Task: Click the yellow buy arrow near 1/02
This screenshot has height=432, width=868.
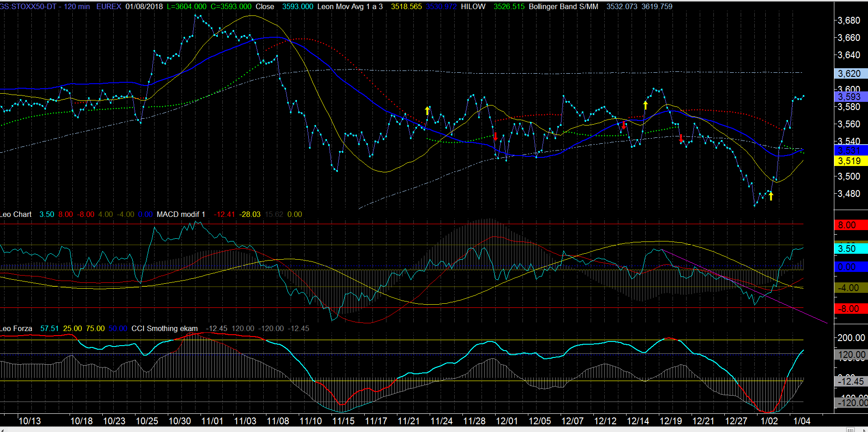Action: coord(771,196)
